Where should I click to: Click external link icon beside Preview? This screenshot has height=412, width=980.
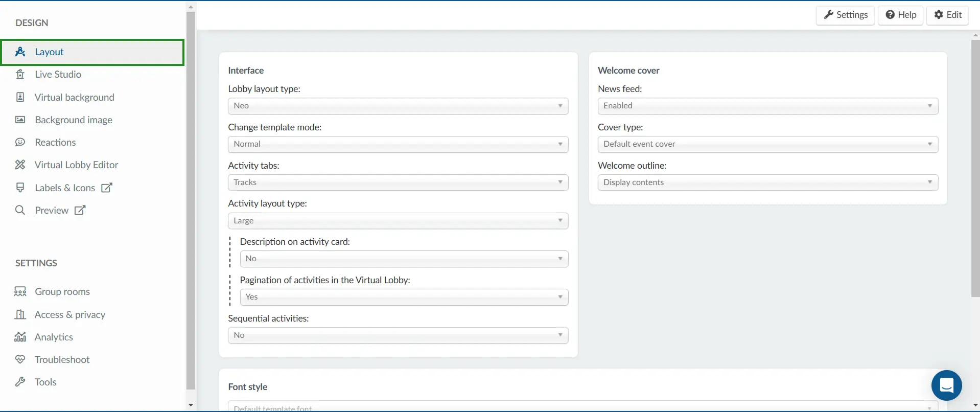pyautogui.click(x=80, y=210)
